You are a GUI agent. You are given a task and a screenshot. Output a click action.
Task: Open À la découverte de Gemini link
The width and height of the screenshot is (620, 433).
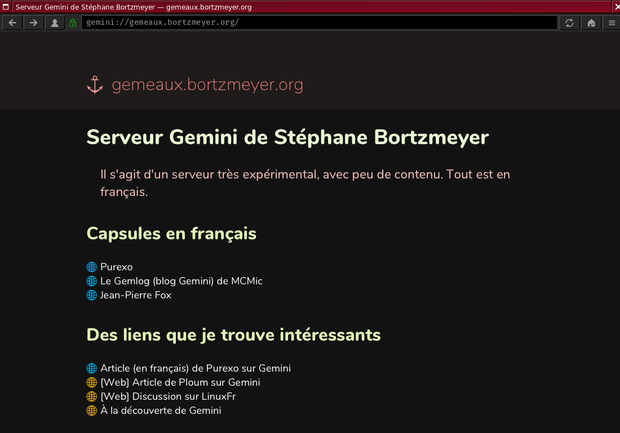click(161, 410)
